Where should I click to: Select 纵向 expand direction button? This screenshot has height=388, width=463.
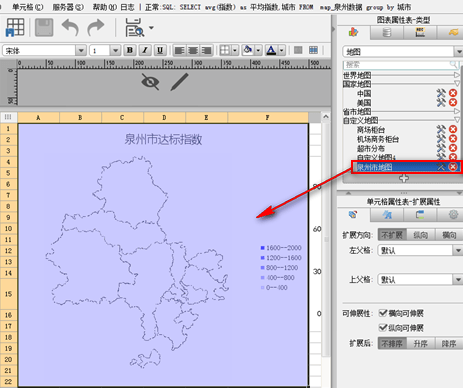pos(421,235)
